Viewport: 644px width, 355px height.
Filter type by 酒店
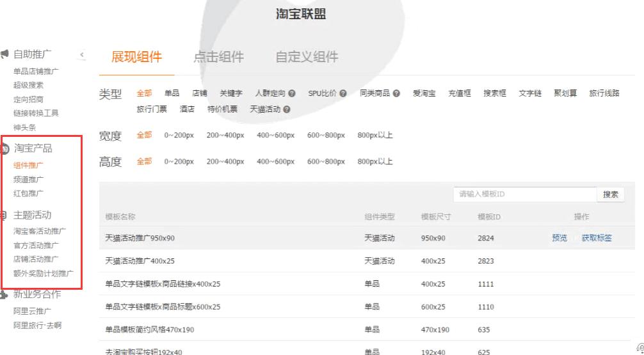(187, 109)
